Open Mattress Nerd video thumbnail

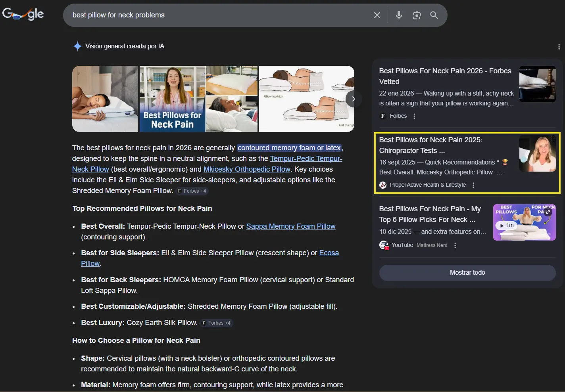coord(524,222)
